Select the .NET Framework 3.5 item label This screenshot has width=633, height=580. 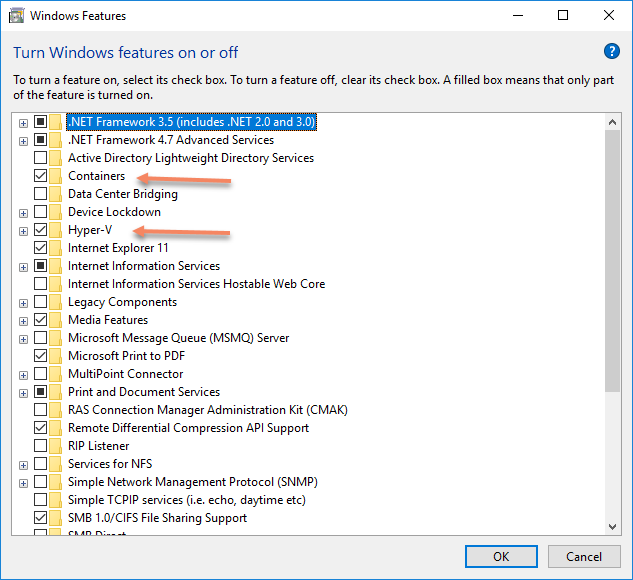coord(191,122)
